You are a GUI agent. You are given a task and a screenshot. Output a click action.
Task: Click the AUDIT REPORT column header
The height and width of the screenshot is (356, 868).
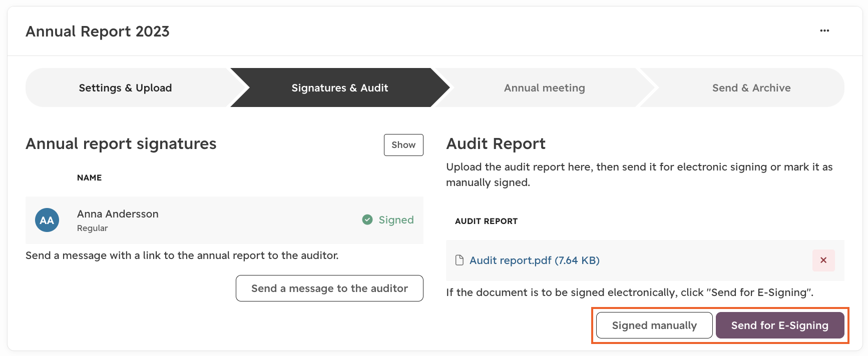pos(486,221)
